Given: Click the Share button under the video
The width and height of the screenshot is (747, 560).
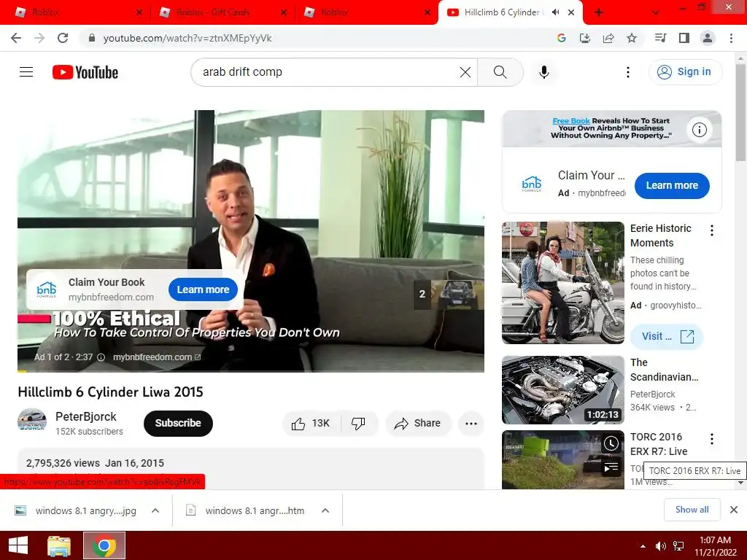Looking at the screenshot, I should 418,424.
